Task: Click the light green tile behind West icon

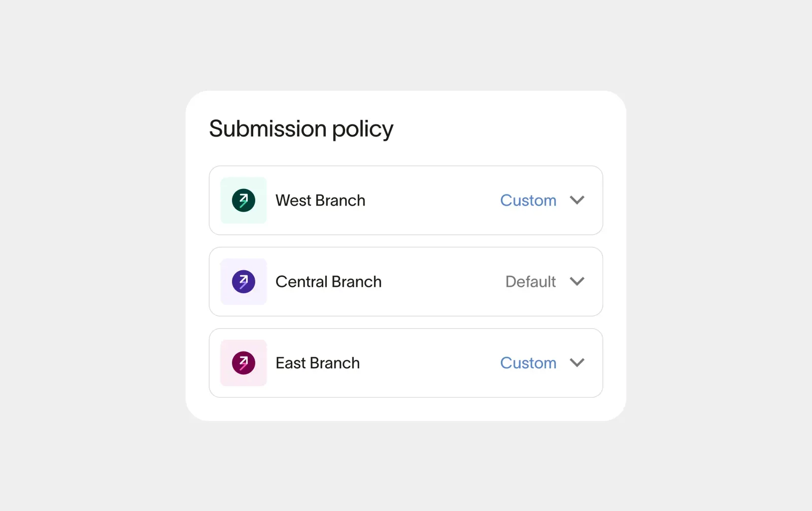Action: 227,183
